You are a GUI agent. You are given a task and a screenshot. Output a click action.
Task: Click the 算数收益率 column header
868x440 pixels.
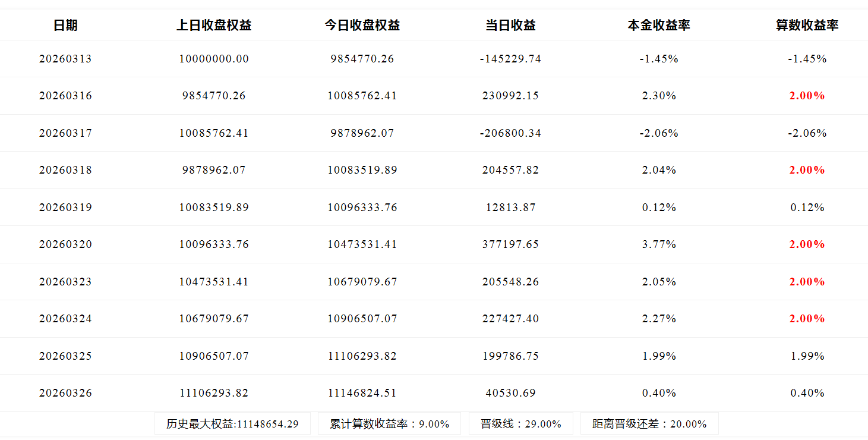coord(807,25)
